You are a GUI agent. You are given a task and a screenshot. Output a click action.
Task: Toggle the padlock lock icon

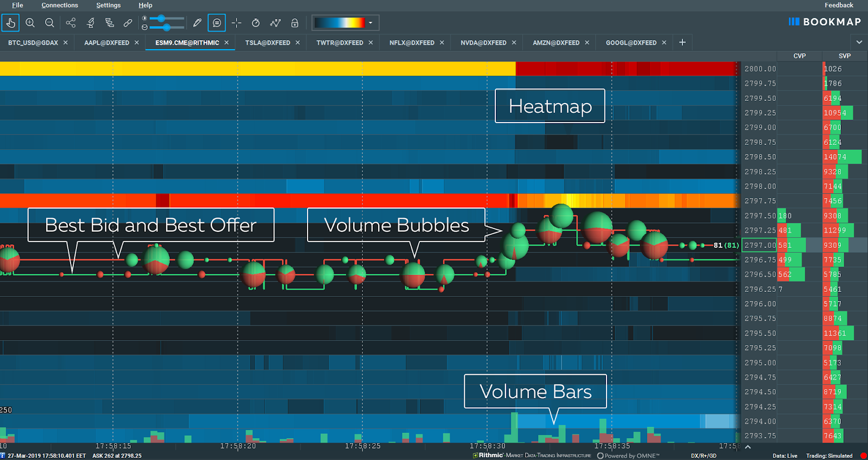[295, 23]
